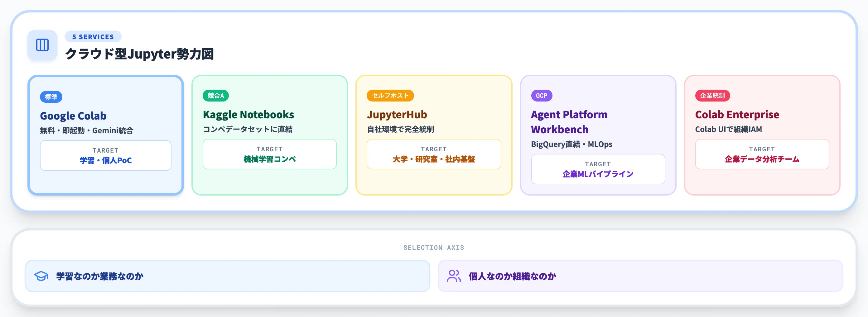This screenshot has width=868, height=317.
Task: Open the Google Colab card title
Action: tap(73, 116)
